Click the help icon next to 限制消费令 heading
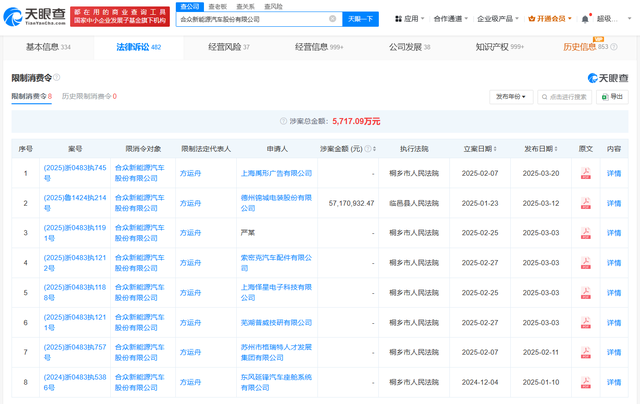 57,77
